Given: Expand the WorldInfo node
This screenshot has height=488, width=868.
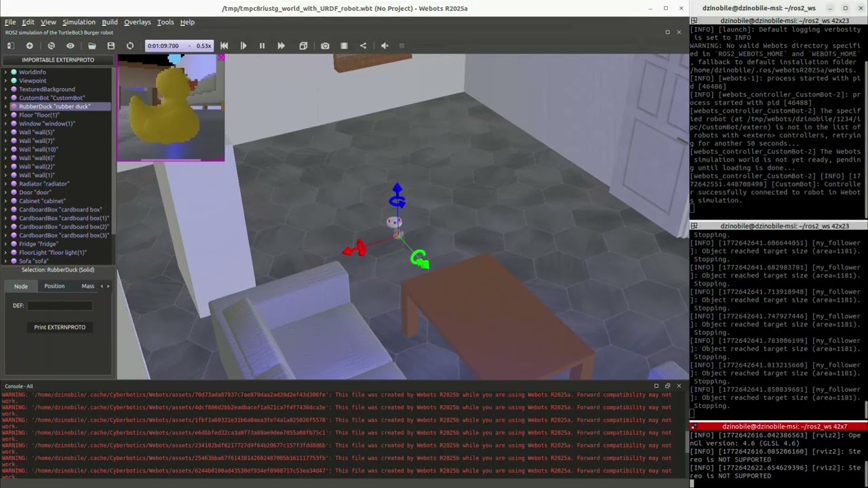Looking at the screenshot, I should click(5, 72).
